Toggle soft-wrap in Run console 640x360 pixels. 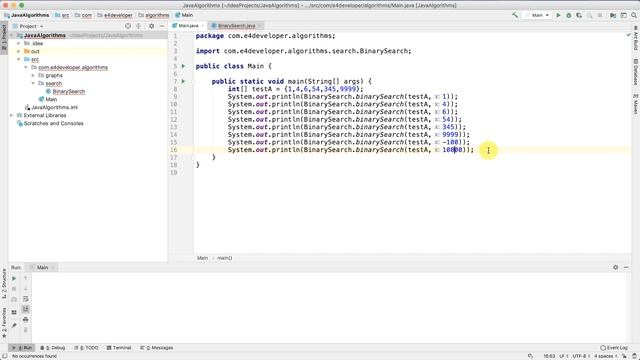pos(25,299)
